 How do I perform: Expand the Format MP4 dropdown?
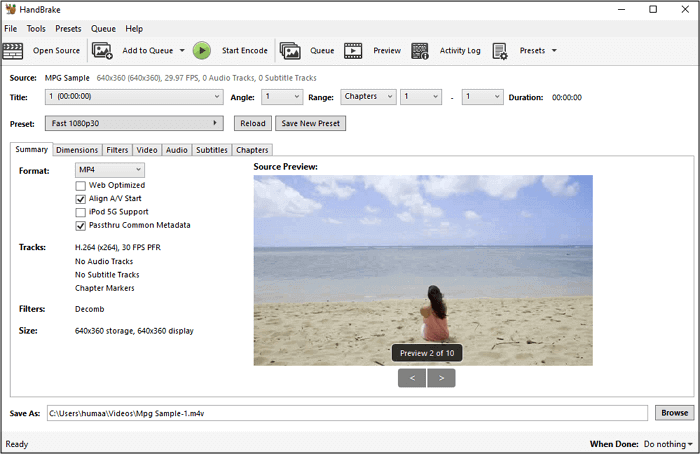click(110, 170)
